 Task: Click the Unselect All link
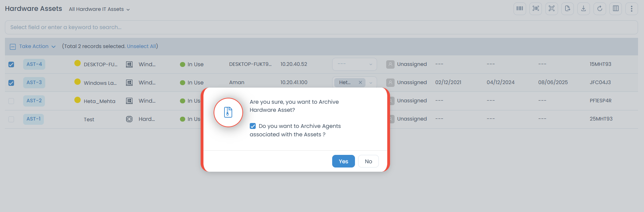(141, 46)
